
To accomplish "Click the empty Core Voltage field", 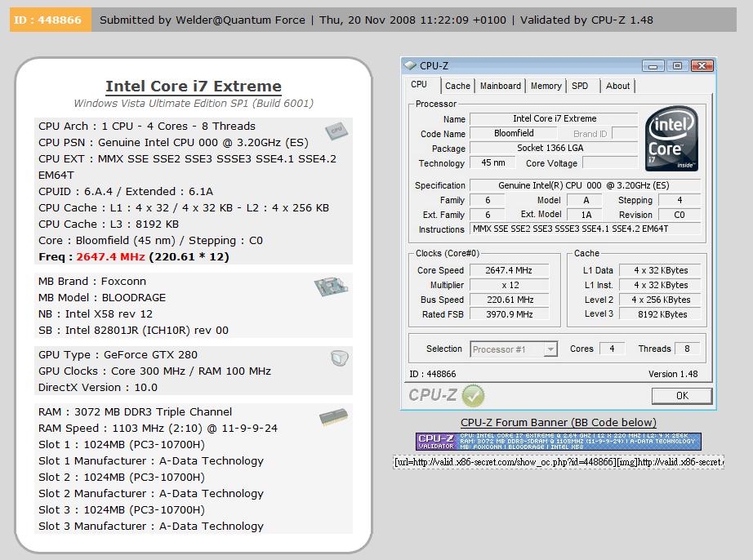I will pyautogui.click(x=610, y=163).
